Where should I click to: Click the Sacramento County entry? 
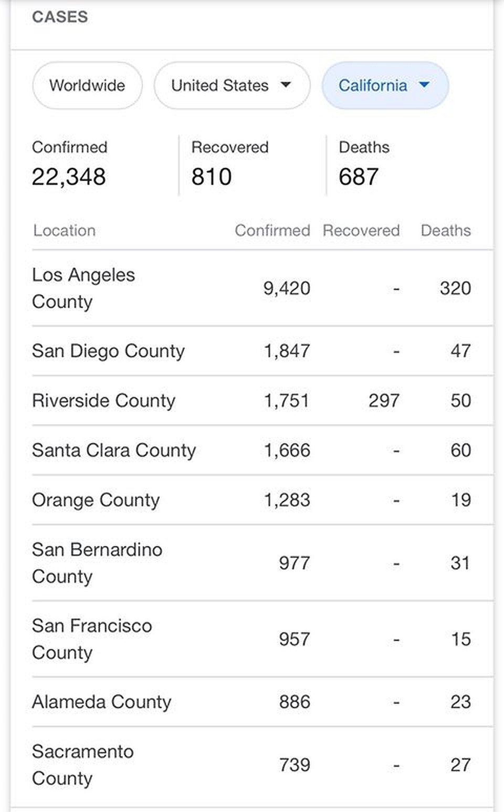(x=82, y=765)
